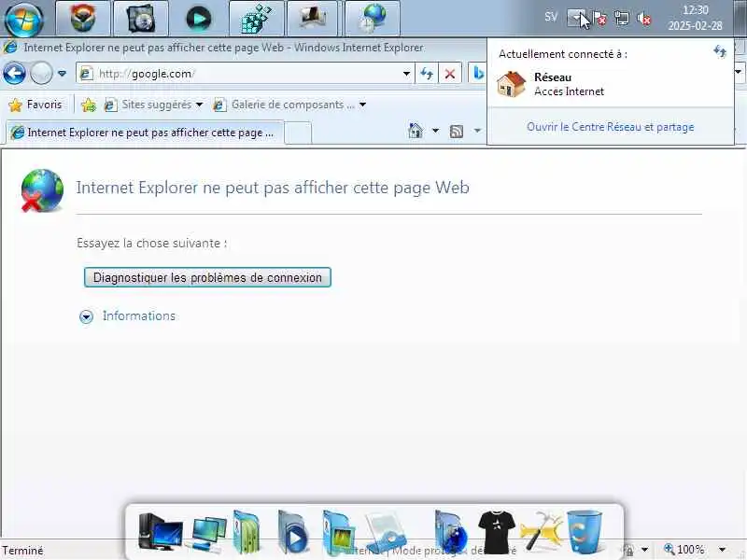This screenshot has width=747, height=560.
Task: Open the Network computers dock icon
Action: point(208,533)
